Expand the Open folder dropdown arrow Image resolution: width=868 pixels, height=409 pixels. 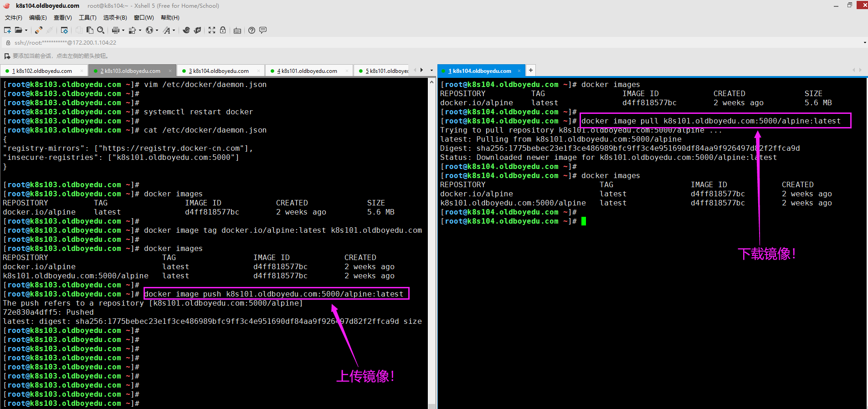[26, 31]
